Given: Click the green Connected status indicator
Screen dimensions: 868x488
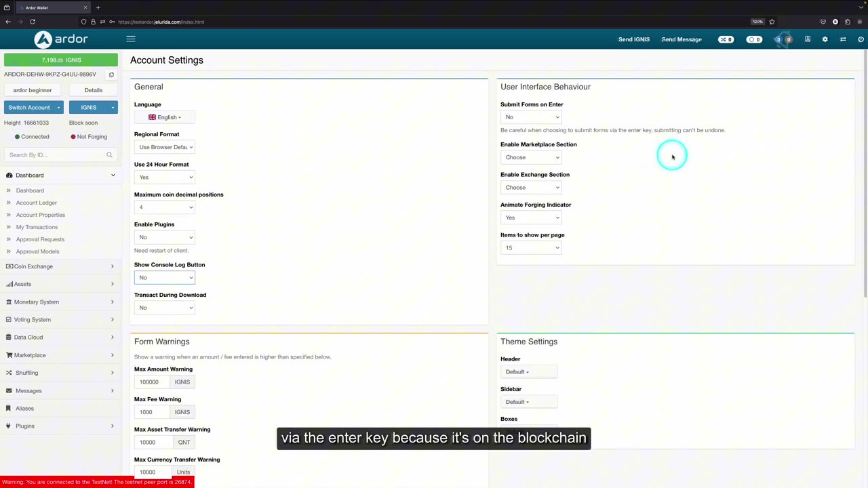Looking at the screenshot, I should pyautogui.click(x=32, y=137).
